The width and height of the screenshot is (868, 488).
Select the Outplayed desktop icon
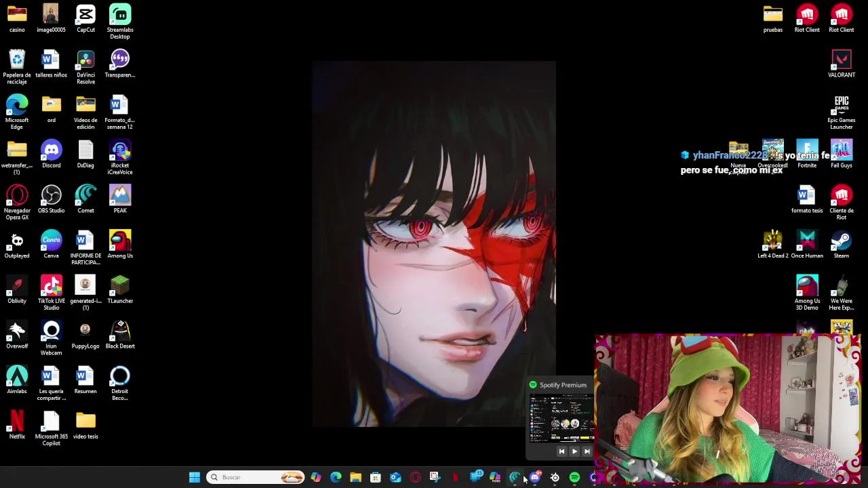coord(17,245)
